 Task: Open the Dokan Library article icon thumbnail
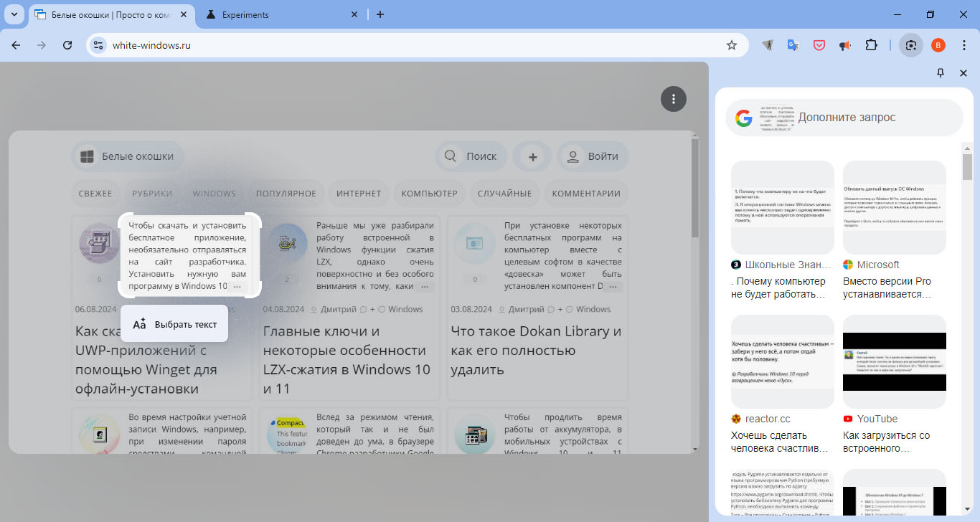(x=473, y=244)
